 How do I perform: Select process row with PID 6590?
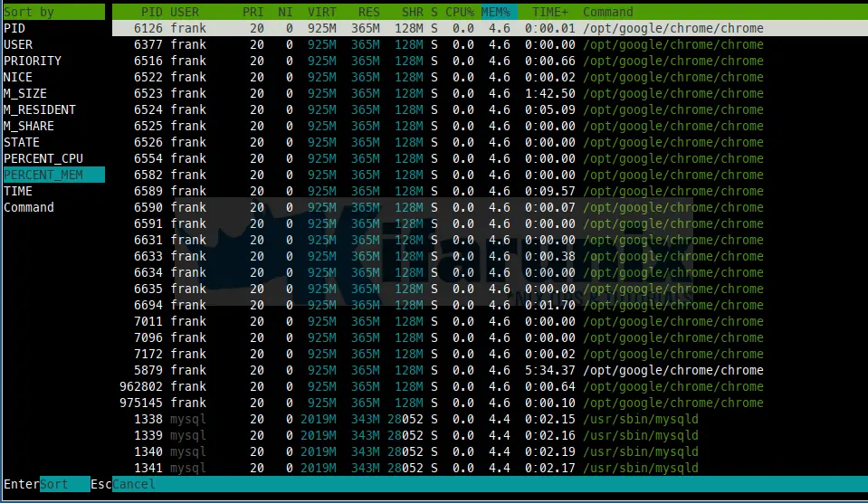pyautogui.click(x=490, y=207)
